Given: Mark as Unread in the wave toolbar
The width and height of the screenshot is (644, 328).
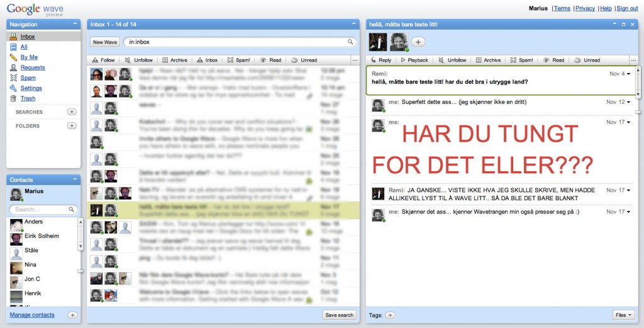Looking at the screenshot, I should click(x=587, y=60).
